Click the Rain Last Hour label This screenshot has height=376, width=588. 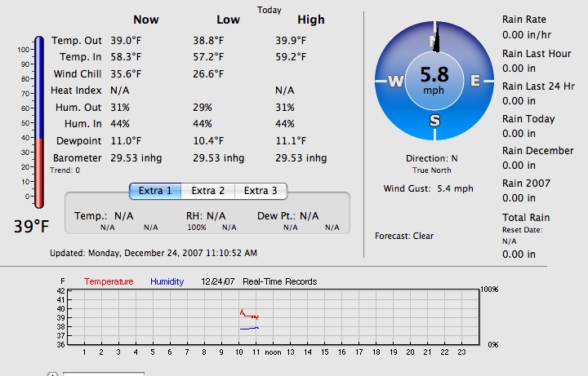point(537,54)
